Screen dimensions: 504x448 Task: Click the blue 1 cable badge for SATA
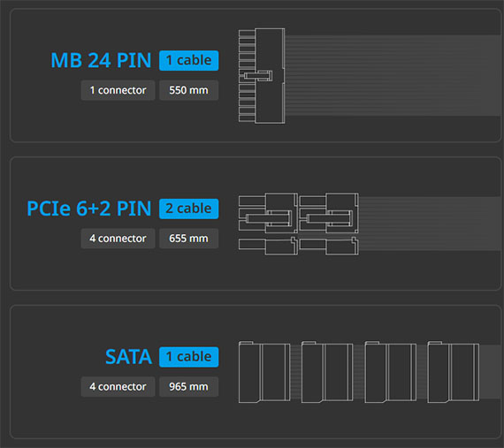[188, 357]
